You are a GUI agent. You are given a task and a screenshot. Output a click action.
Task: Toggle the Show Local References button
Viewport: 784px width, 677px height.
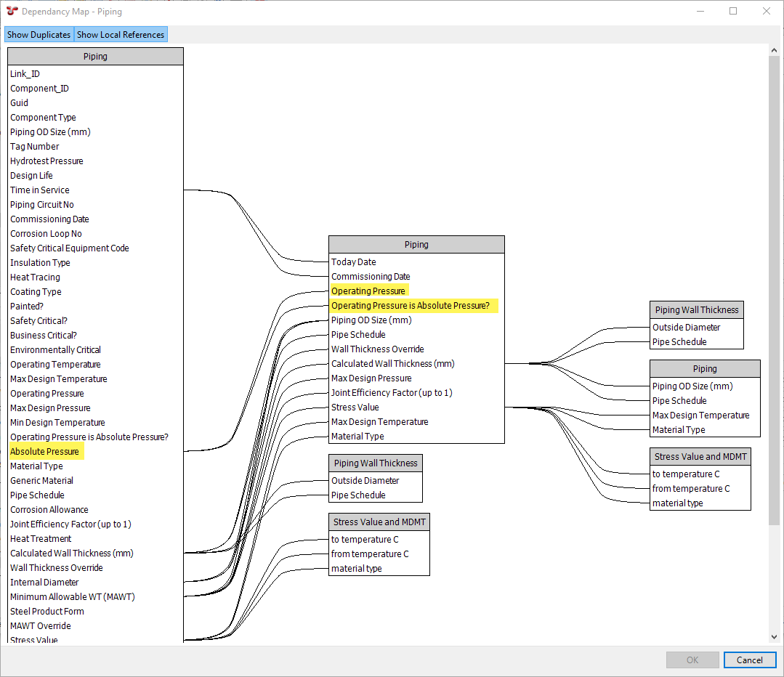pos(121,34)
